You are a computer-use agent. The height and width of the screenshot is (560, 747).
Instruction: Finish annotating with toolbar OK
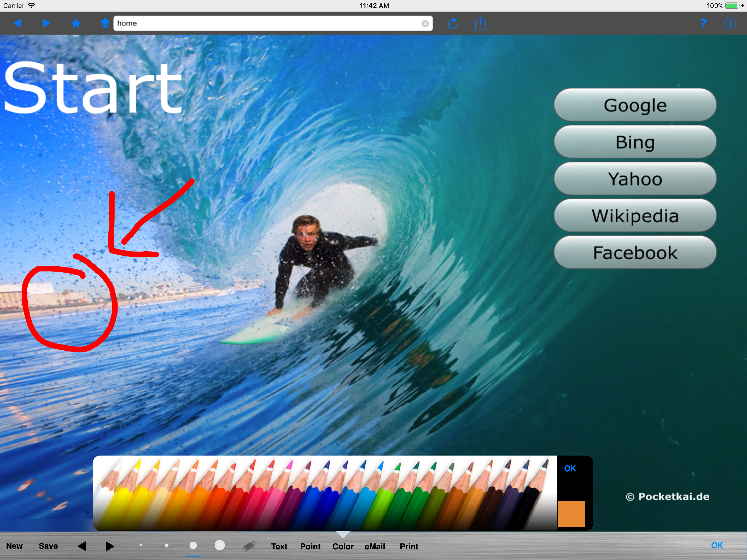pos(717,546)
